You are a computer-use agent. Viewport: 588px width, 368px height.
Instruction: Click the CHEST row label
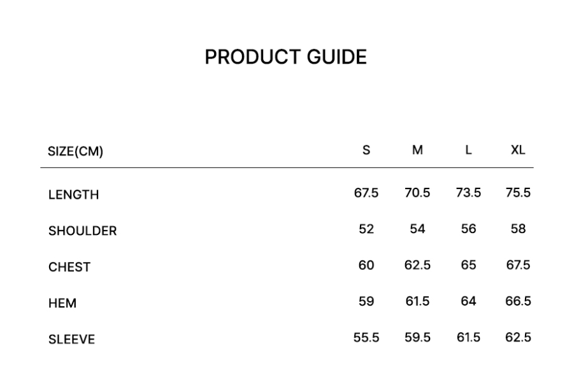coord(69,267)
